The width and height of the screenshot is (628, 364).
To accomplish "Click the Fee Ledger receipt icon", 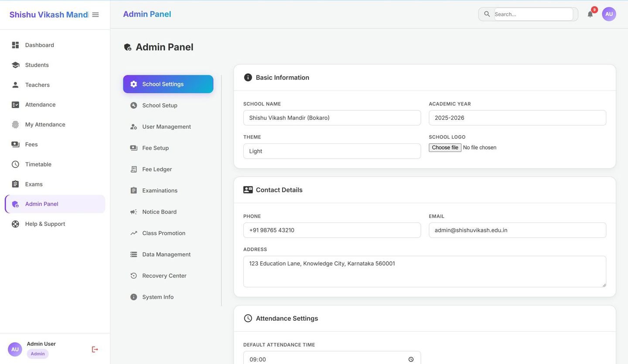I will click(x=134, y=169).
